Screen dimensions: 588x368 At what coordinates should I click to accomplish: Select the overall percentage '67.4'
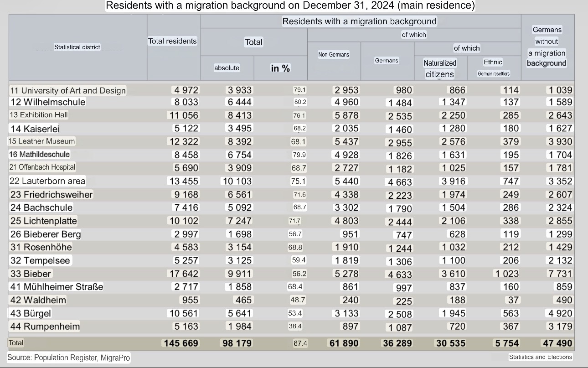300,343
